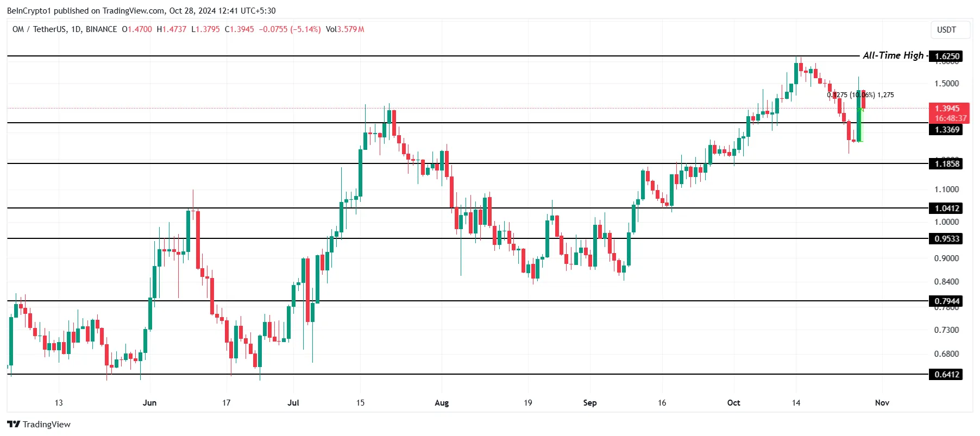980x436 pixels.
Task: Click the 0.8400 price axis tick
Action: 946,281
